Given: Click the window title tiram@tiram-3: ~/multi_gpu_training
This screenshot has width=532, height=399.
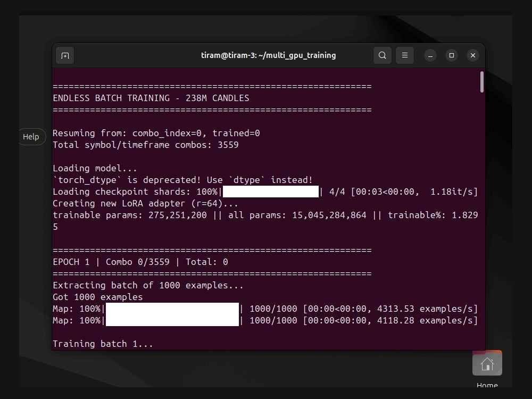Looking at the screenshot, I should (268, 55).
